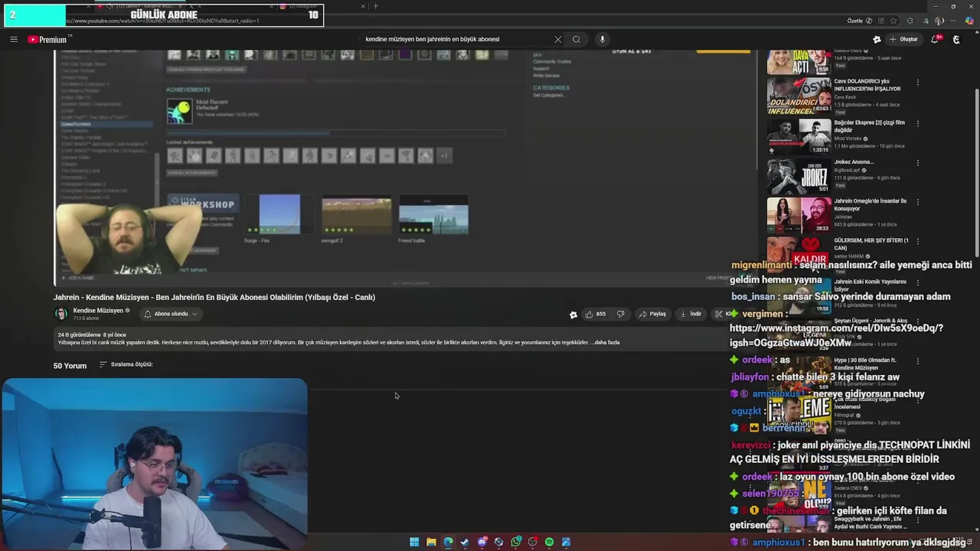Open more options for Cavs DOLANDIRICI video
The width and height of the screenshot is (980, 551).
917,82
